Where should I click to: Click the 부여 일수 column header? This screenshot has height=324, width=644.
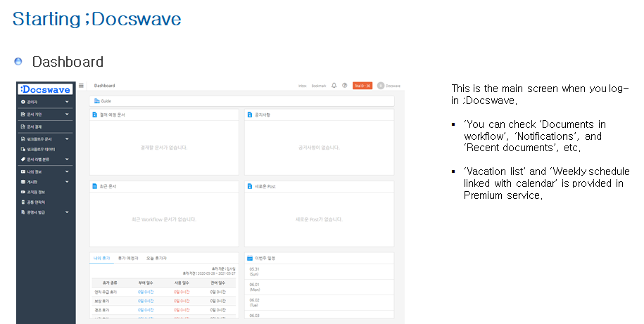coord(146,283)
